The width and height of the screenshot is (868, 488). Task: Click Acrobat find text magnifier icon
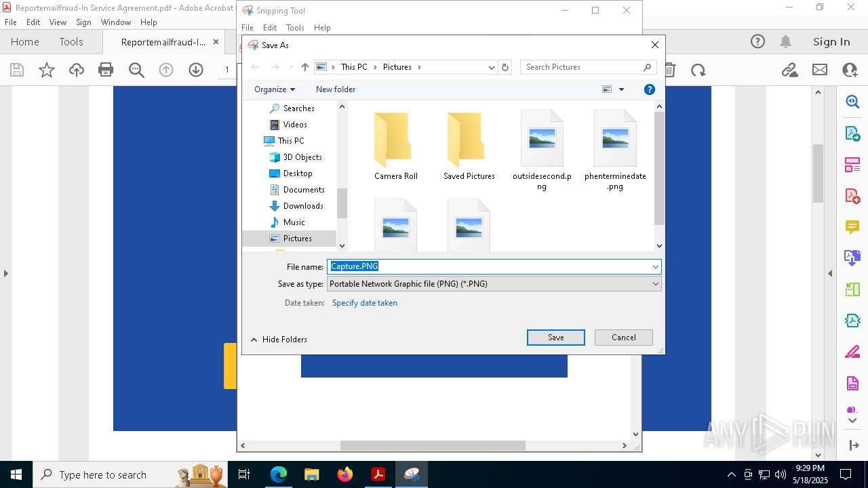point(136,70)
